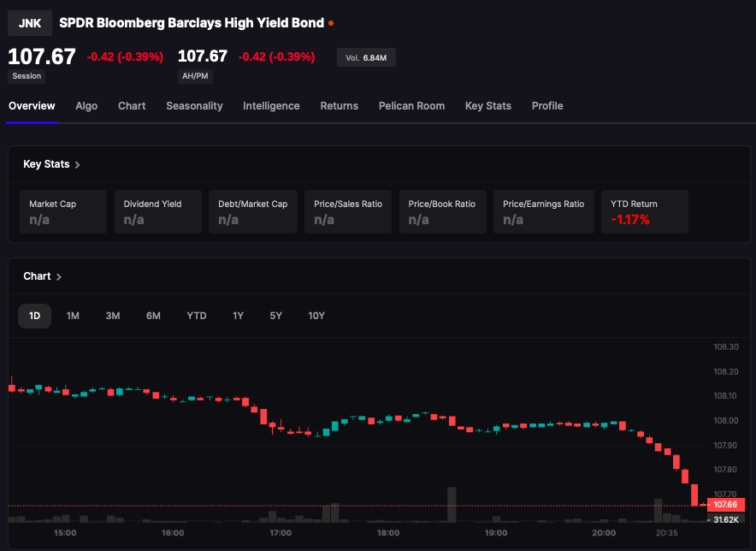Open the Pelican Room tab
The height and width of the screenshot is (551, 756).
click(x=411, y=106)
